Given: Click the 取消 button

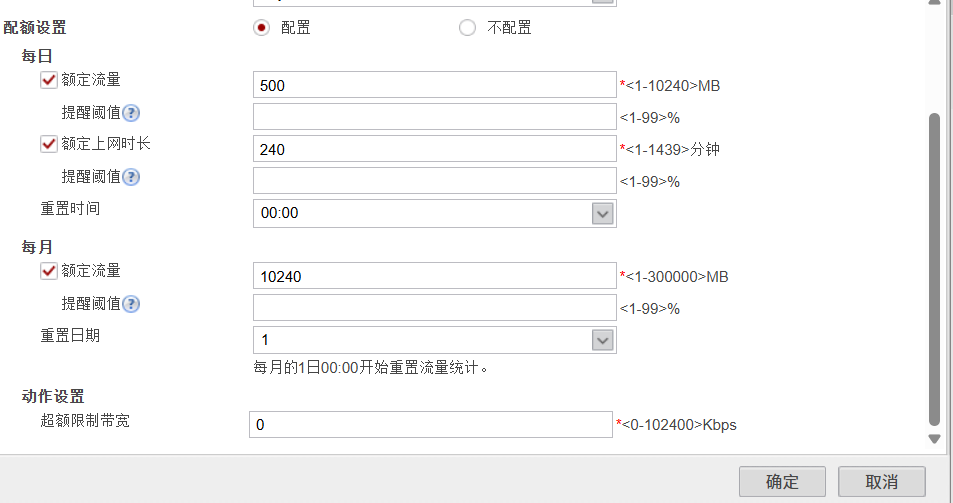Looking at the screenshot, I should click(x=882, y=482).
